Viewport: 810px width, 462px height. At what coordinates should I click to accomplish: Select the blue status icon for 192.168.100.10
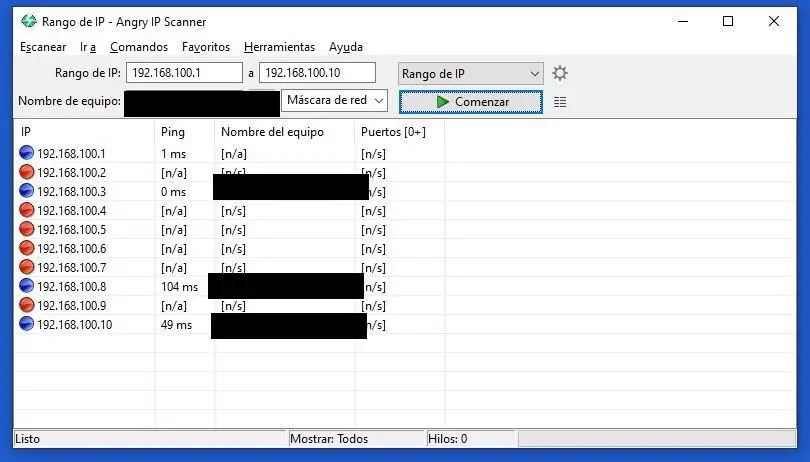[26, 324]
